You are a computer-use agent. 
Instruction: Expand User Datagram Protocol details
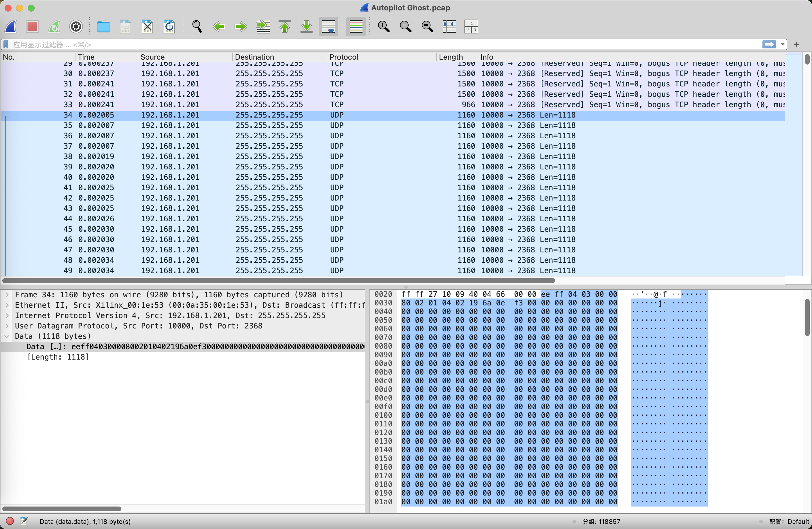click(x=7, y=326)
